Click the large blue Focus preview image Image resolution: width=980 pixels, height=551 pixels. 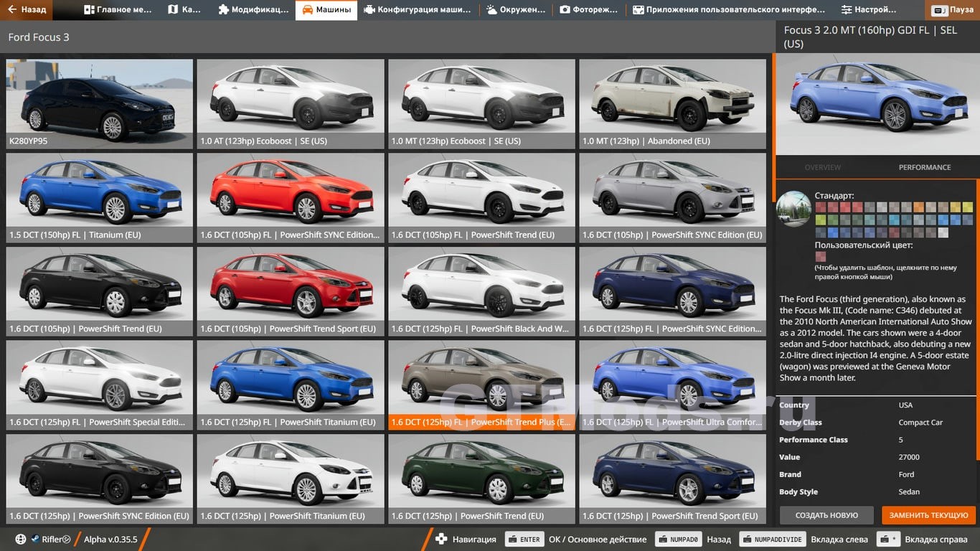click(x=876, y=103)
